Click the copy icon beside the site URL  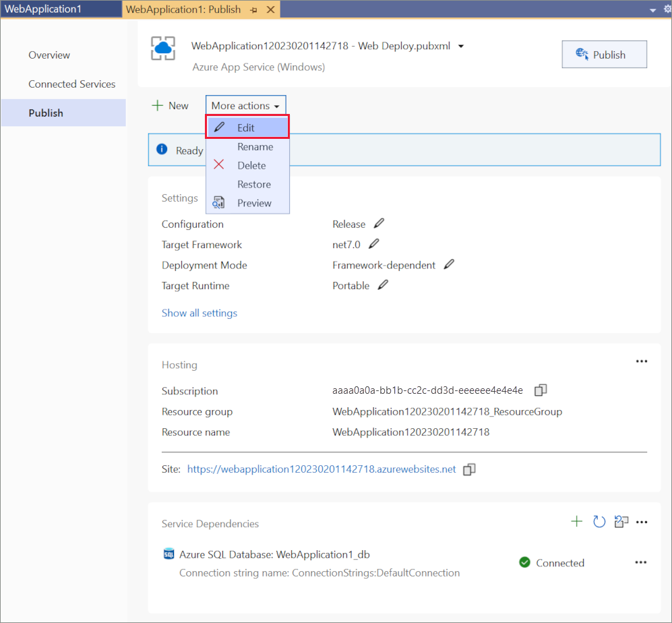pyautogui.click(x=469, y=469)
